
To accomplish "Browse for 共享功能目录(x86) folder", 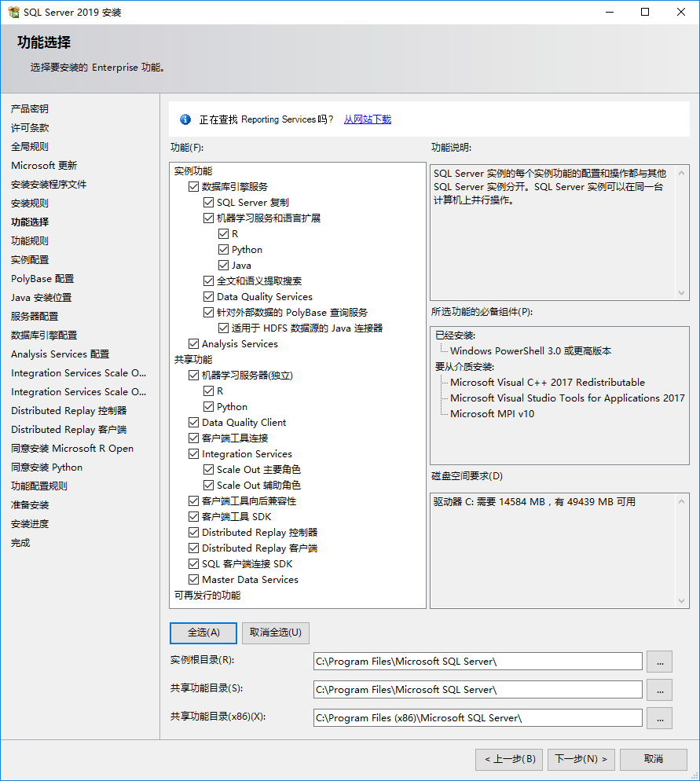I will (x=660, y=718).
